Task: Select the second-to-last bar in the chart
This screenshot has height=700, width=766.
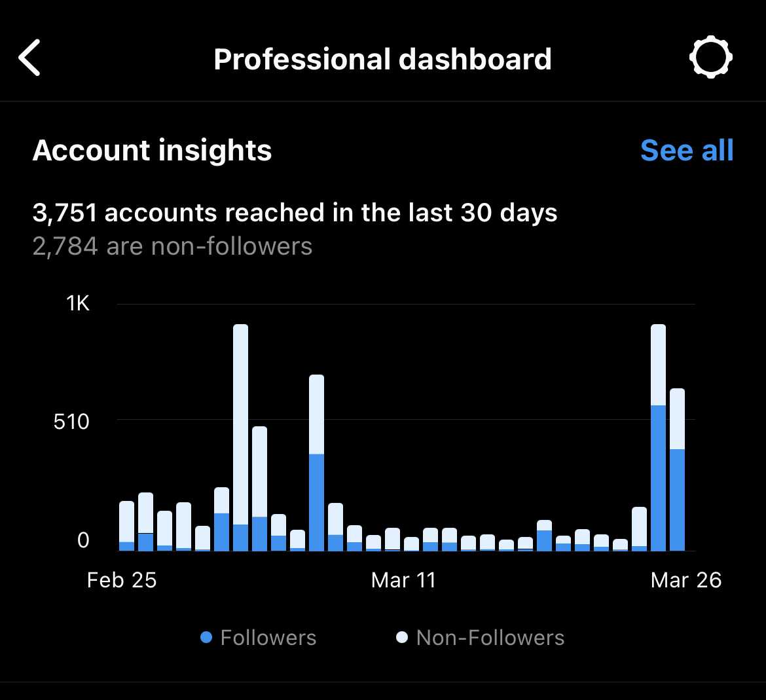Action: [658, 437]
